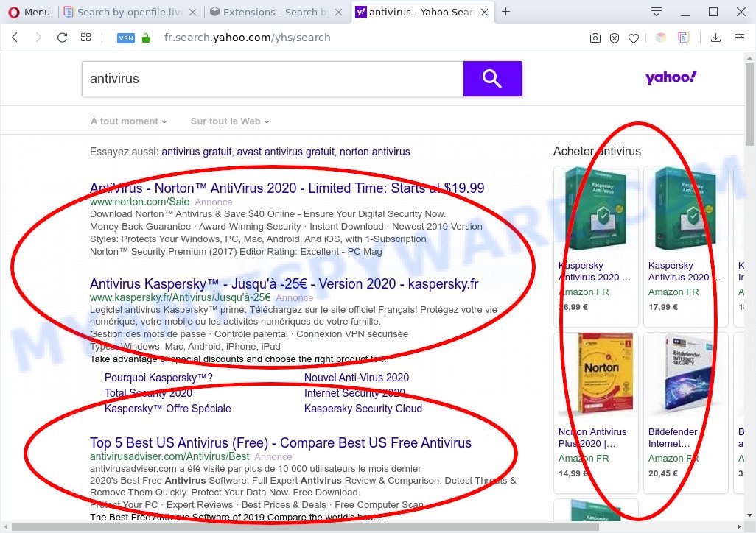Go to Yahoo home via logo
The height and width of the screenshot is (533, 756).
click(x=671, y=77)
